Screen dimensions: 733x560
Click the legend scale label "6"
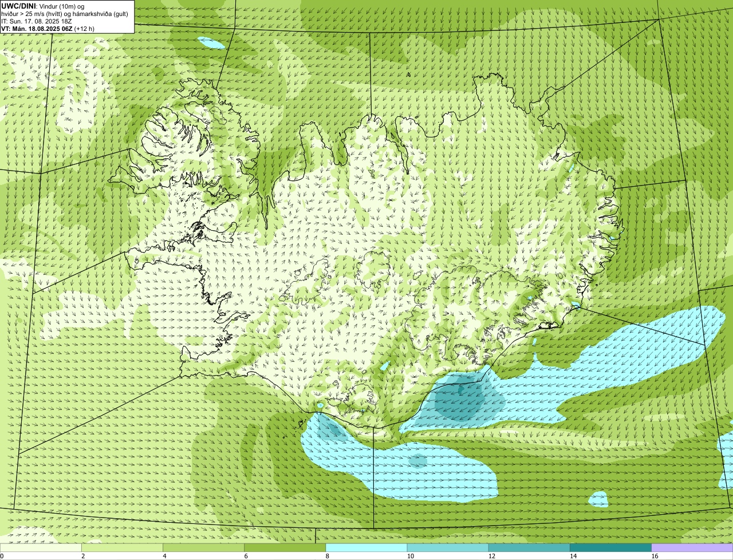click(x=246, y=556)
